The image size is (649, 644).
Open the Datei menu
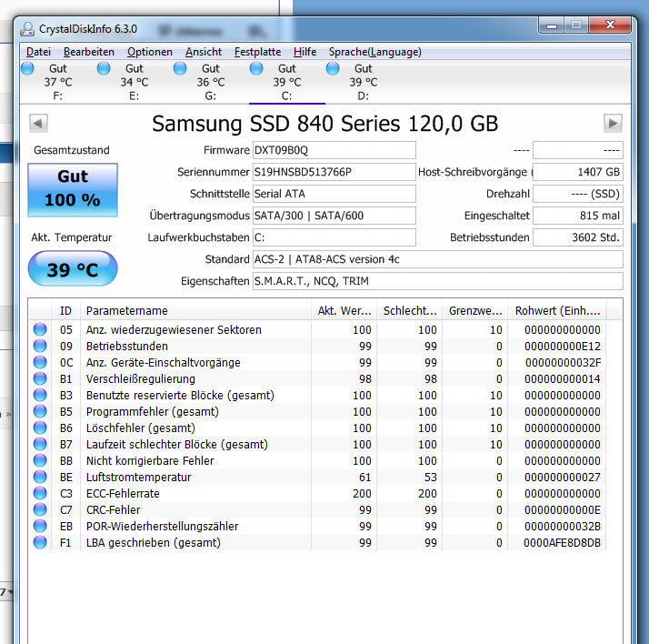point(38,52)
